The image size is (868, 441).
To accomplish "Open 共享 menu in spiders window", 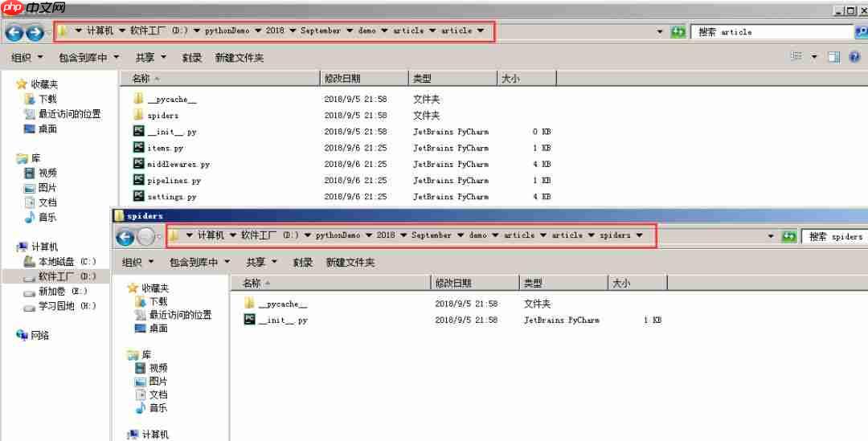I will [261, 263].
